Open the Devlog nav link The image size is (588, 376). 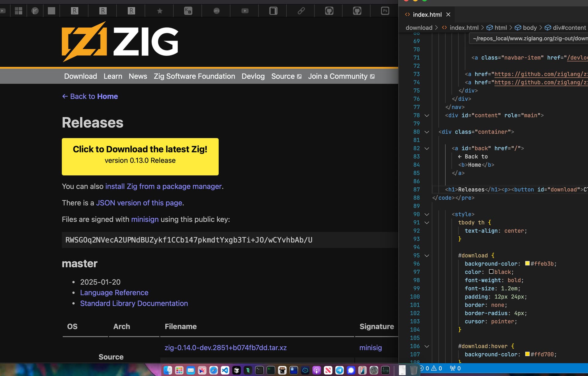253,76
